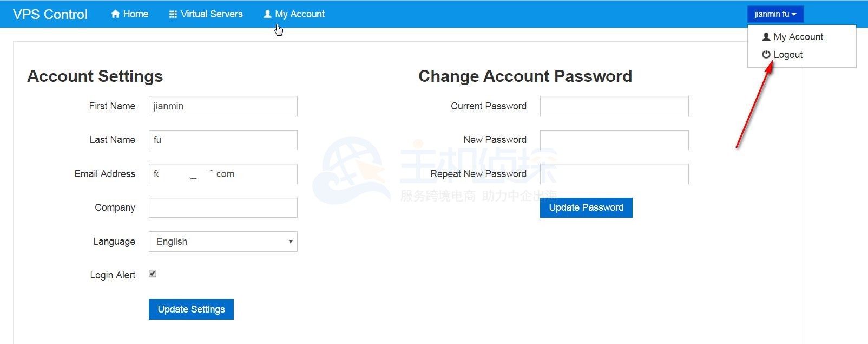868x344 pixels.
Task: Choose My Account in the dropdown menu
Action: click(x=798, y=37)
